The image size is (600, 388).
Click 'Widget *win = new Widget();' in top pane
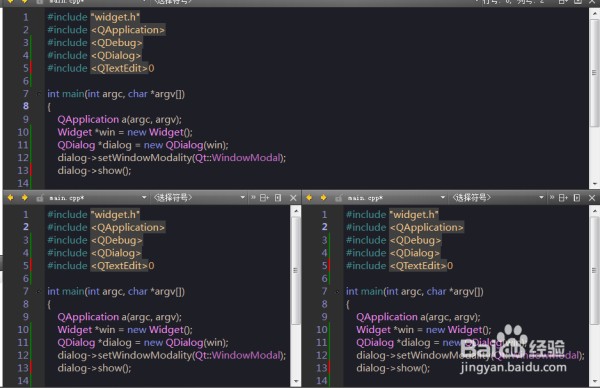tap(125, 132)
